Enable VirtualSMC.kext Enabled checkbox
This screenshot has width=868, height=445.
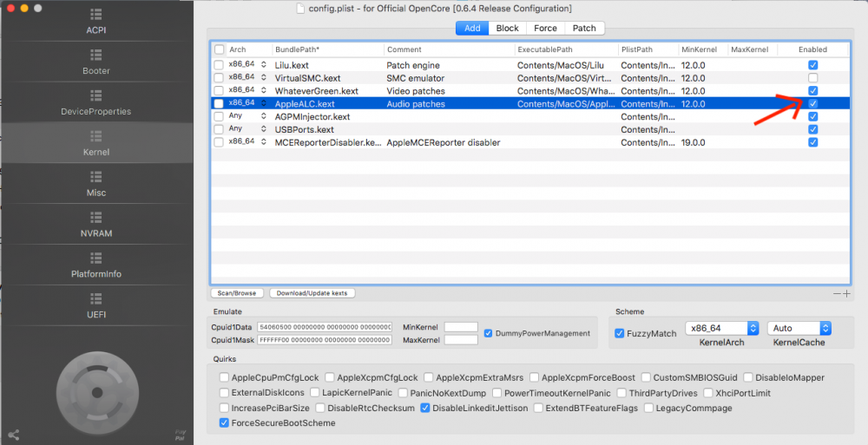click(812, 78)
